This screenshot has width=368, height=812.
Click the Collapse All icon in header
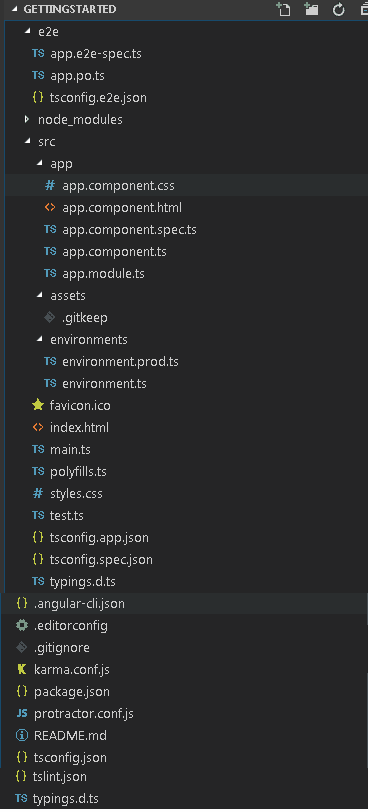(x=364, y=9)
